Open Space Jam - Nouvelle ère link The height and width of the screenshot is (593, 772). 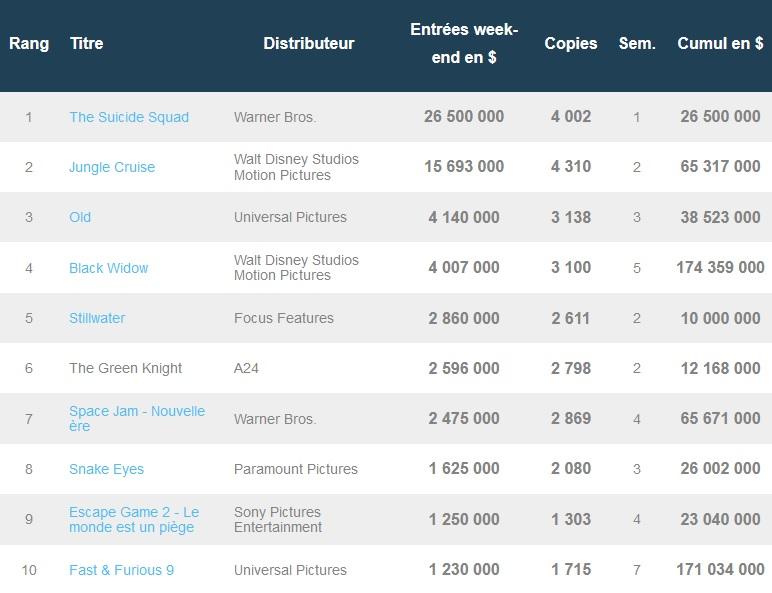137,419
